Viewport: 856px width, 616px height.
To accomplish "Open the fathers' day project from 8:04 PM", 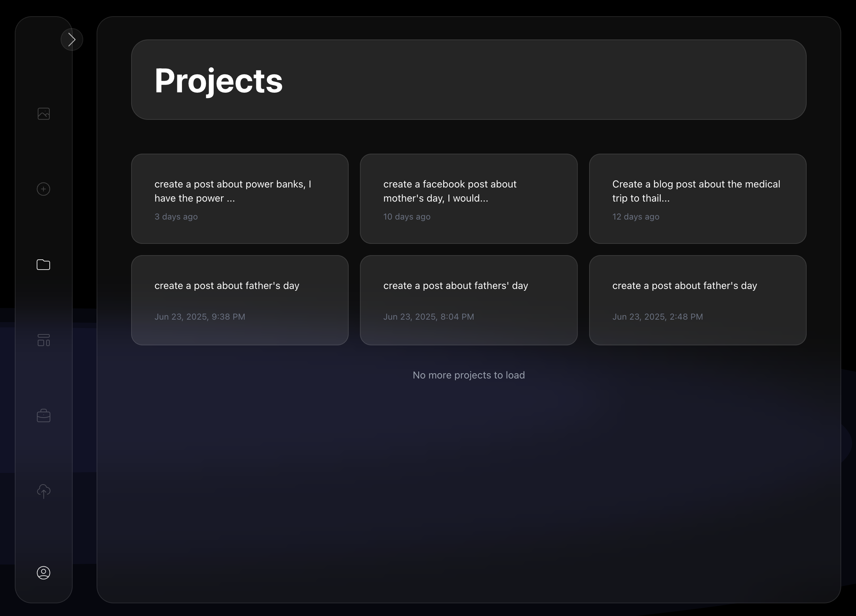I will click(x=469, y=300).
